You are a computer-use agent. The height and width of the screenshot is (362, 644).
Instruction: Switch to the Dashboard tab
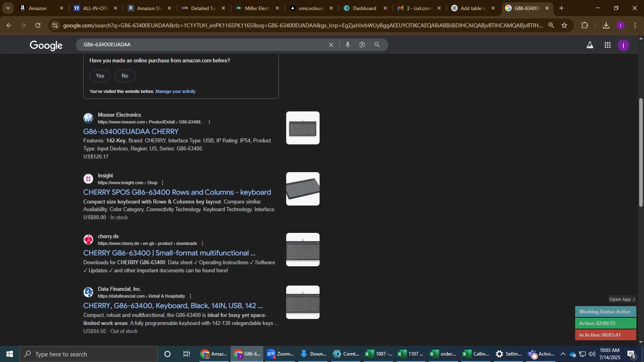365,8
